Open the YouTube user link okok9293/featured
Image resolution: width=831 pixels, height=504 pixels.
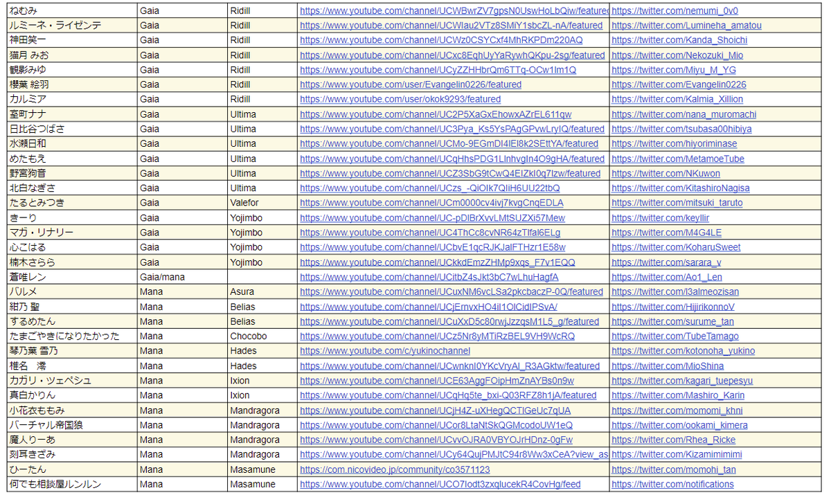[x=400, y=100]
